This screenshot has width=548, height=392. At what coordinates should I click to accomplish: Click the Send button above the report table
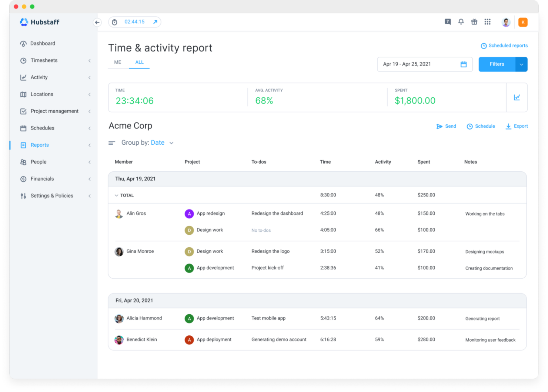point(446,126)
